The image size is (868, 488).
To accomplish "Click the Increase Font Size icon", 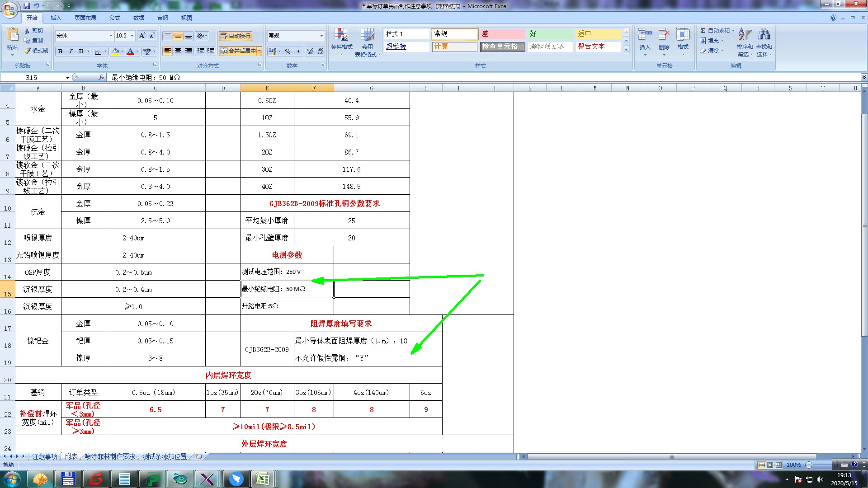I will pos(142,36).
